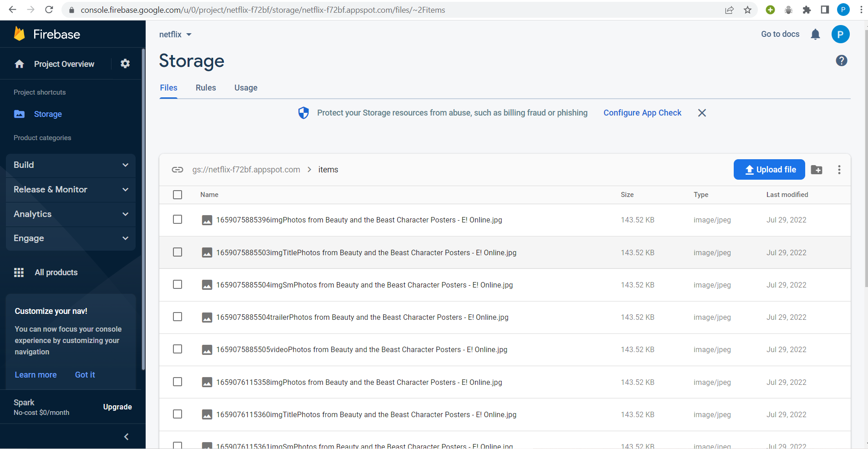The width and height of the screenshot is (868, 449).
Task: Navigate to items breadcrumb in storage path
Action: [328, 169]
